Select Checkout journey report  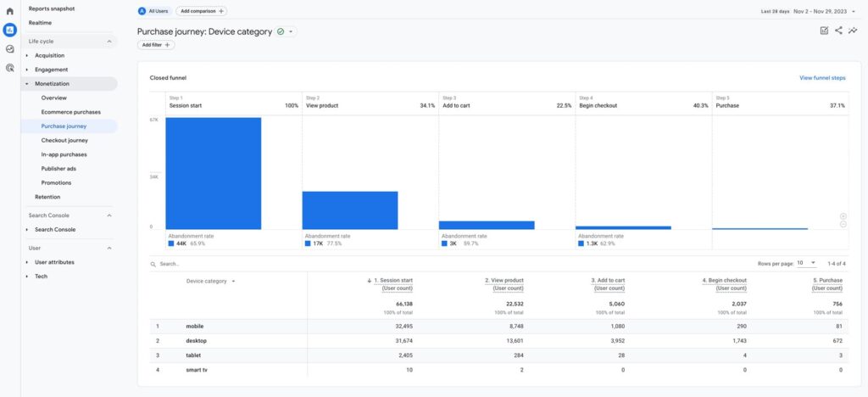coord(64,140)
